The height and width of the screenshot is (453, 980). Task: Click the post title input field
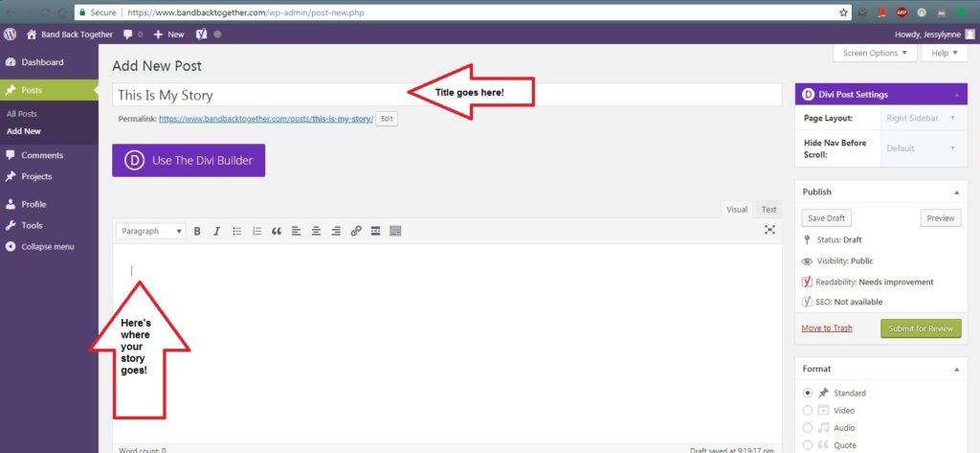tap(258, 95)
